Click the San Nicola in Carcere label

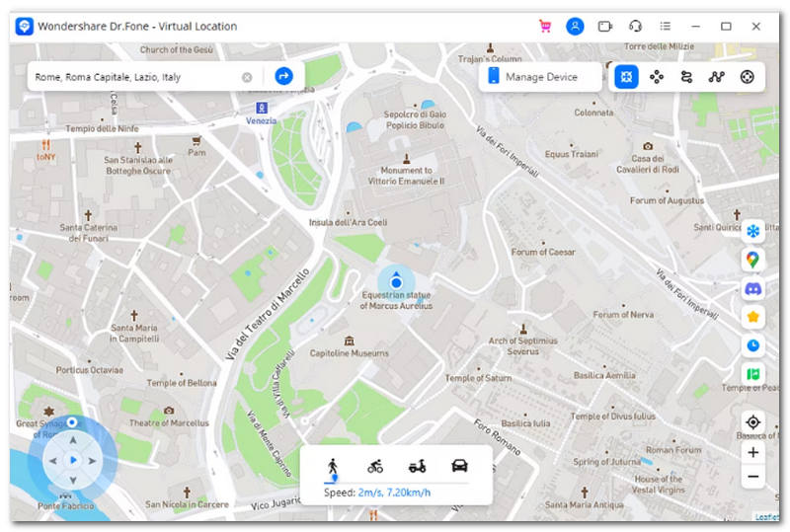pyautogui.click(x=187, y=504)
